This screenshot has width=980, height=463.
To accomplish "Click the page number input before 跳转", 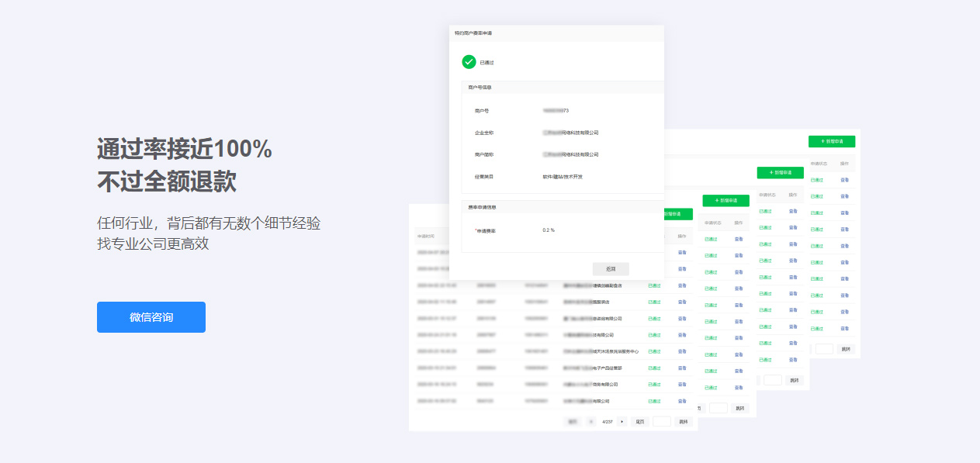I will click(x=662, y=421).
